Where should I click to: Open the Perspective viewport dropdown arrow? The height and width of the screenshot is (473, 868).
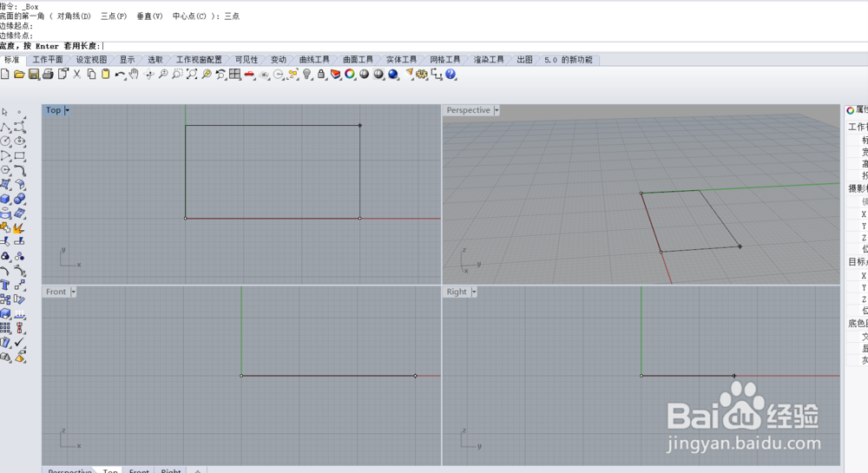click(496, 110)
